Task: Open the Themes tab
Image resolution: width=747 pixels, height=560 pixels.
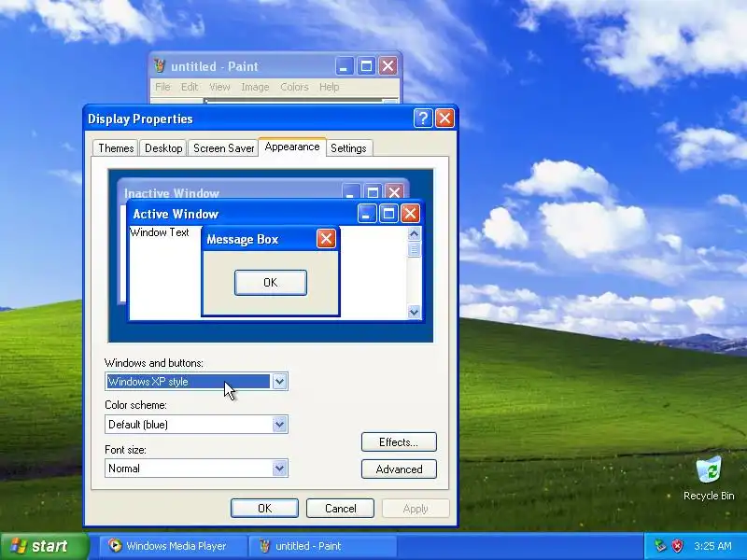Action: coord(116,148)
